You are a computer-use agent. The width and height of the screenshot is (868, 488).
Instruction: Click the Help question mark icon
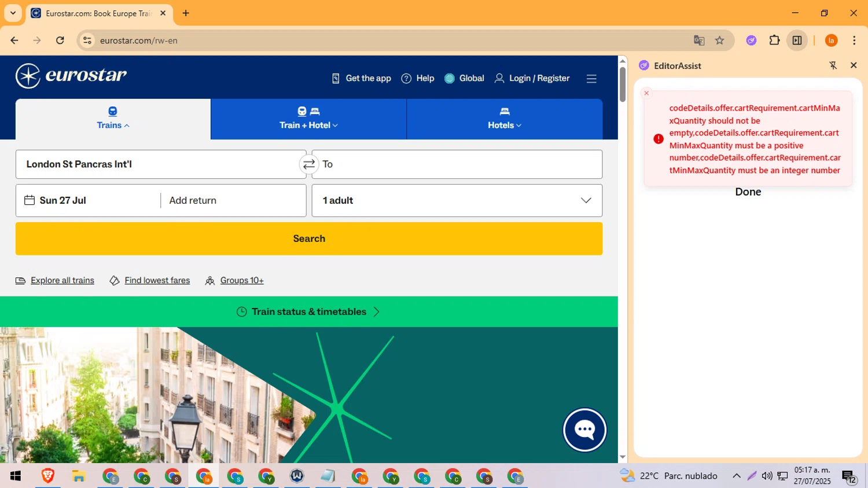click(406, 78)
